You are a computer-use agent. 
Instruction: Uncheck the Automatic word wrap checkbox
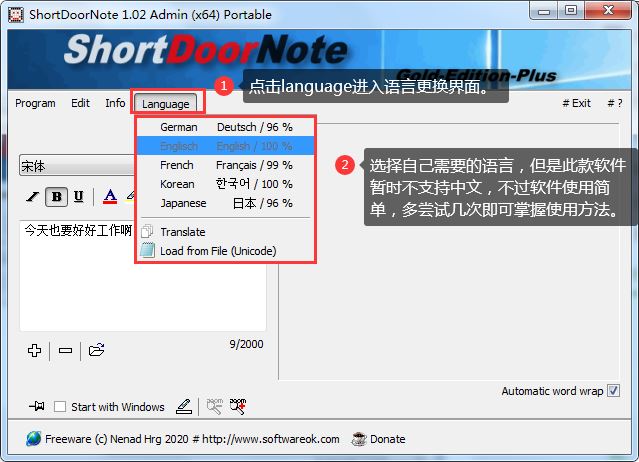613,391
